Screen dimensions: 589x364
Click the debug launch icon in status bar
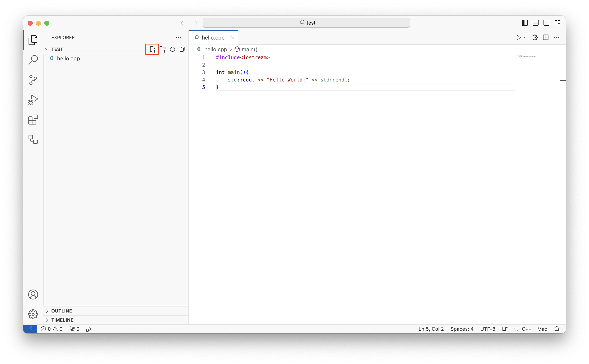click(x=89, y=329)
